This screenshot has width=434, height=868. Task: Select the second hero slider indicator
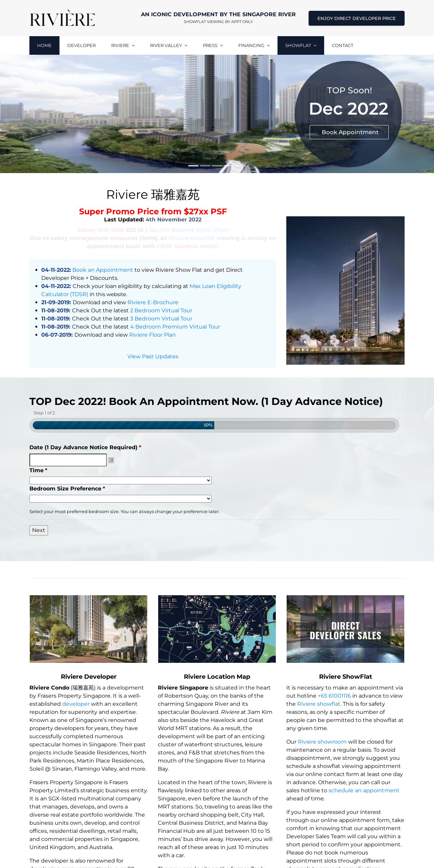point(205,166)
